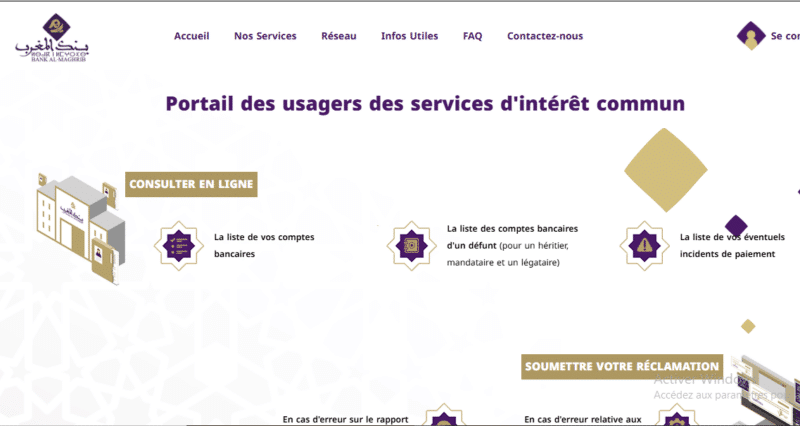800x426 pixels.
Task: Open the Nos Services menu
Action: click(x=265, y=36)
